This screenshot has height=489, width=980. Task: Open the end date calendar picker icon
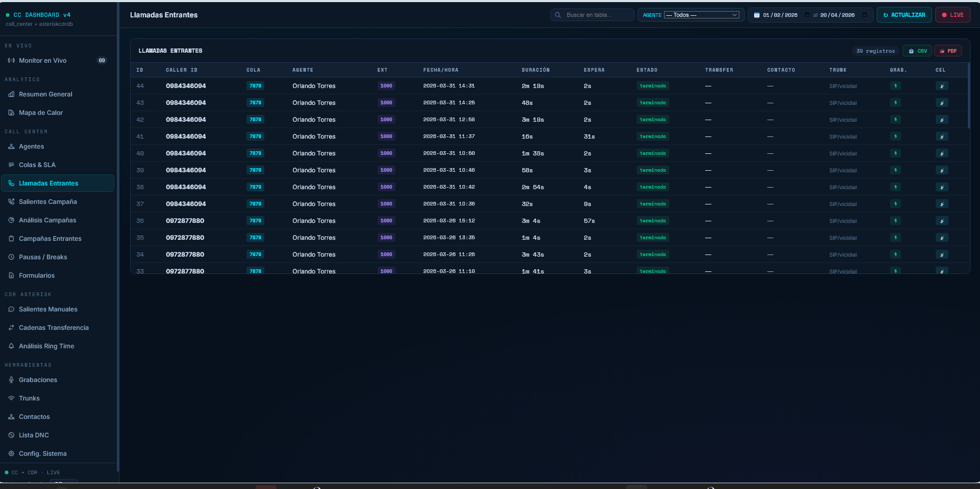pos(864,15)
